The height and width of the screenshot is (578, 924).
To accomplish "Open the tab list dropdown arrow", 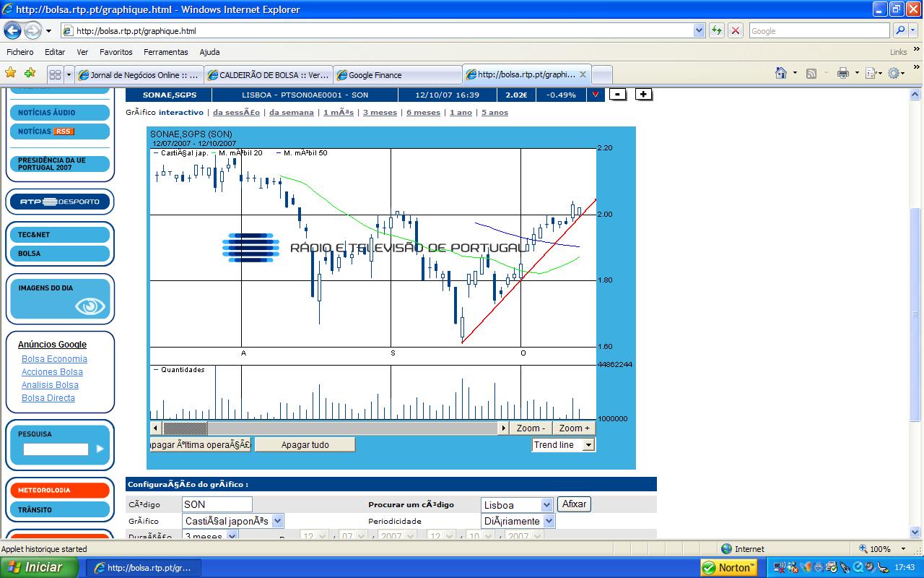I will [x=69, y=74].
